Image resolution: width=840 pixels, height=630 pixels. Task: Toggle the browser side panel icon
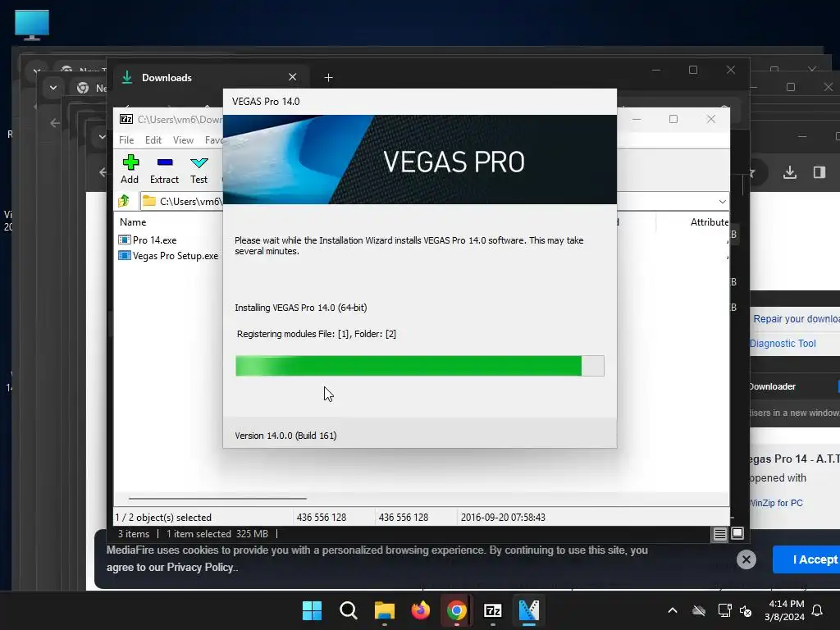819,172
